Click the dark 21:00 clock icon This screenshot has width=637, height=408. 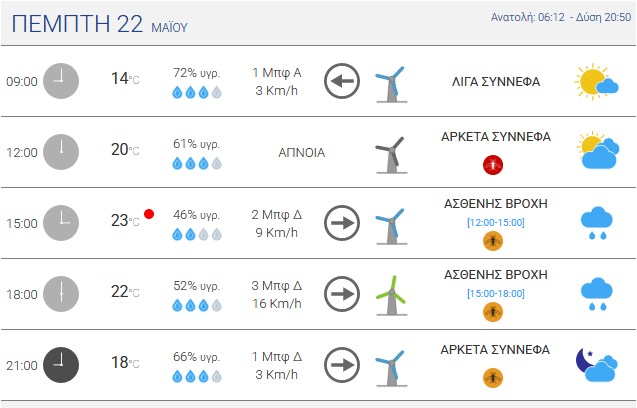(x=61, y=365)
